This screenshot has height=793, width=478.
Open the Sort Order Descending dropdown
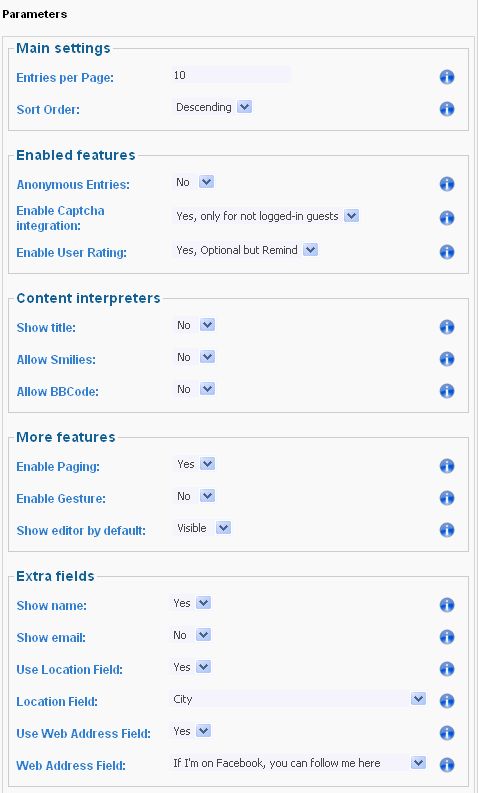213,107
